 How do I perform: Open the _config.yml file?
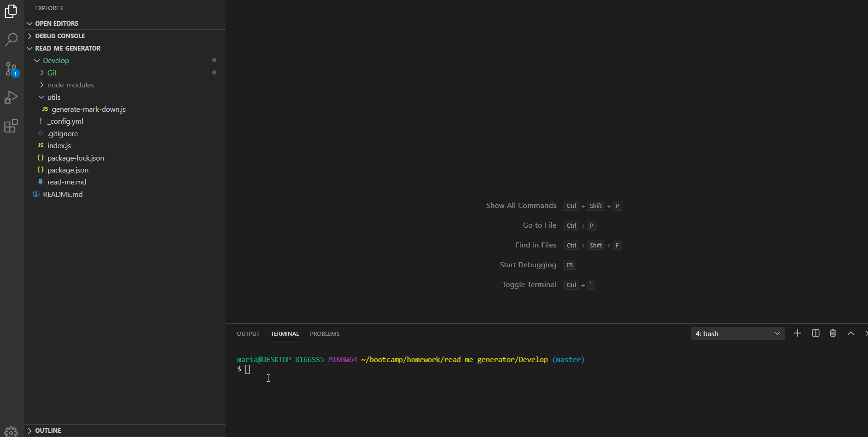(125, 121)
